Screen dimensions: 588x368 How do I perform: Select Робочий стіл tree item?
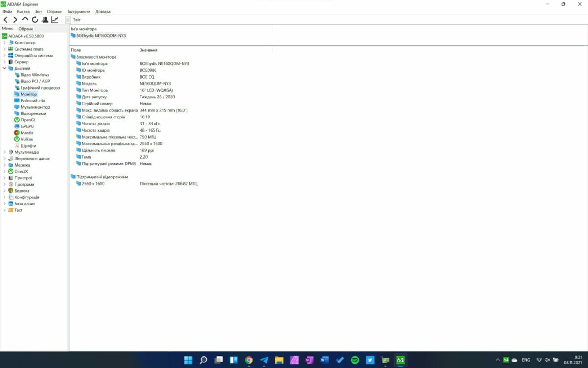coord(32,101)
